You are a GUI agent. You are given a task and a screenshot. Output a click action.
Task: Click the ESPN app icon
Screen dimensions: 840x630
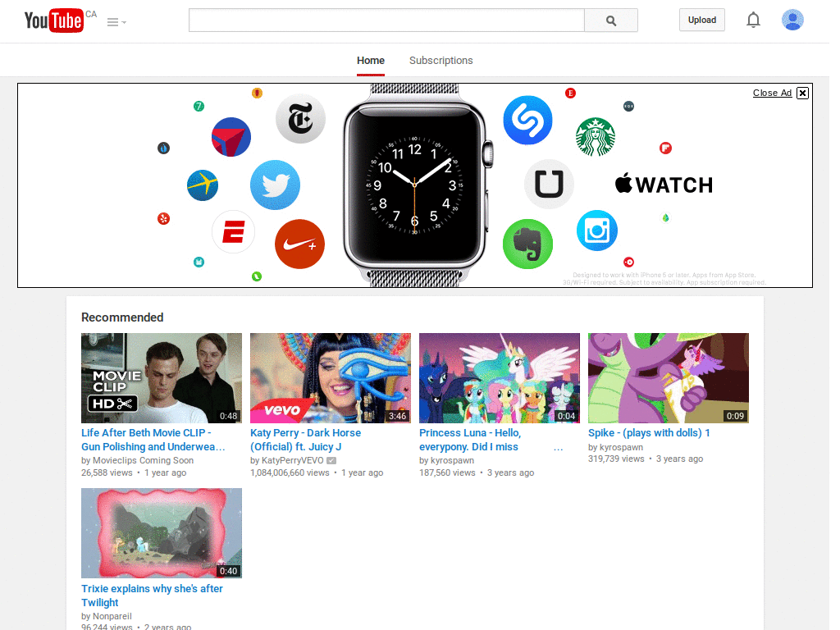(x=234, y=232)
